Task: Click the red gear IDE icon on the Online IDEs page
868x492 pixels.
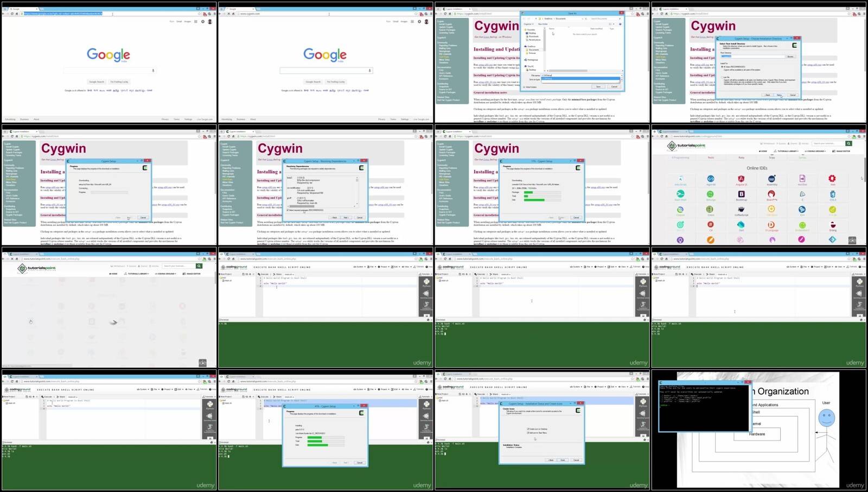Action: coord(832,179)
